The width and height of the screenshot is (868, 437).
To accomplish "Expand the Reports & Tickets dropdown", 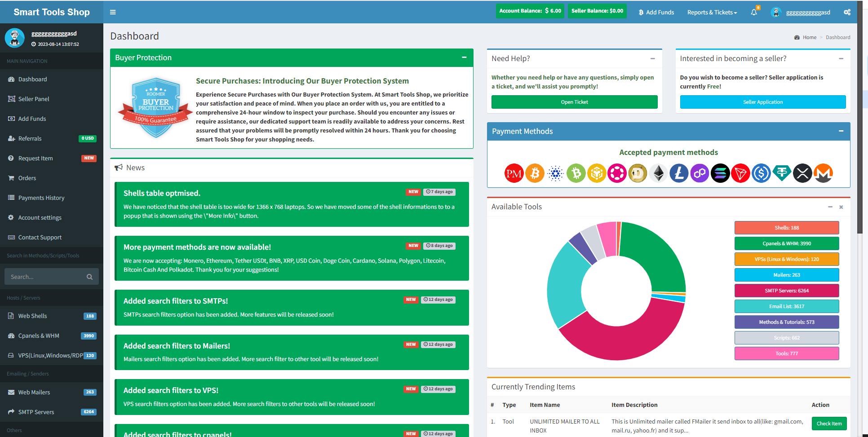I will tap(712, 12).
